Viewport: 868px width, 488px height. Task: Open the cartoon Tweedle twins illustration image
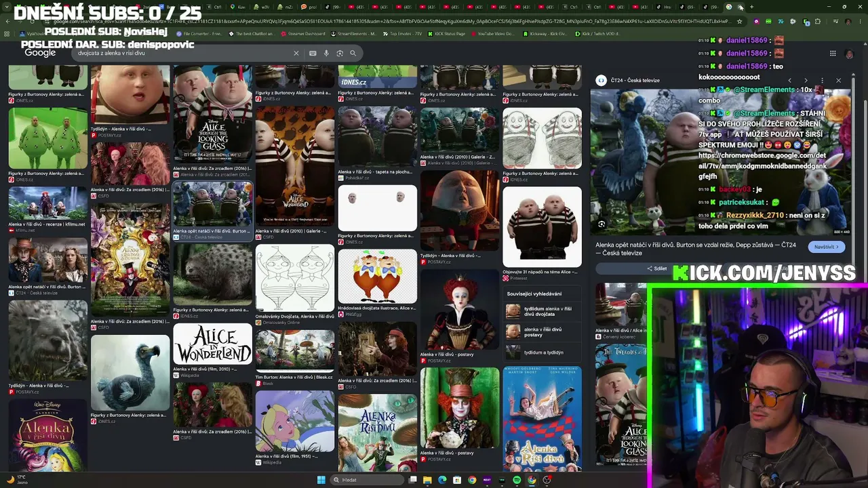(378, 277)
